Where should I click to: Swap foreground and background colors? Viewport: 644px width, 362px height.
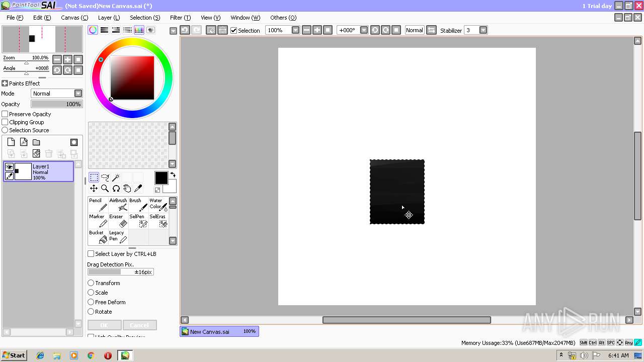(173, 175)
